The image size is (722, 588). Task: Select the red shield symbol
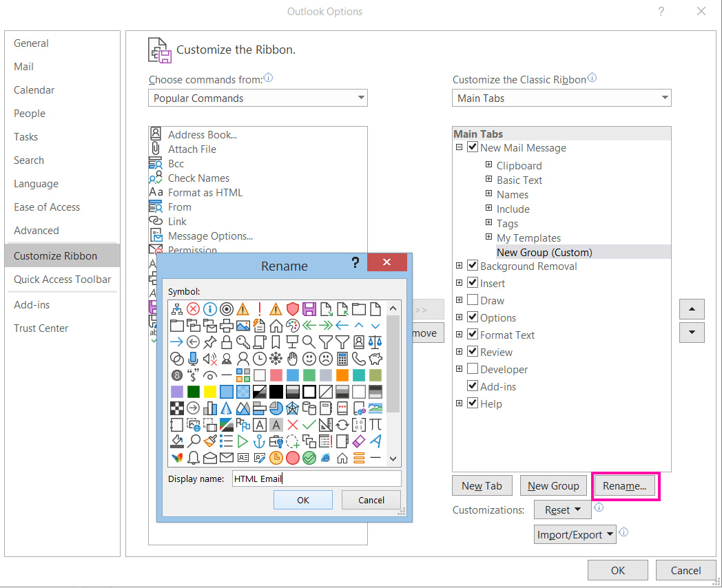click(292, 308)
